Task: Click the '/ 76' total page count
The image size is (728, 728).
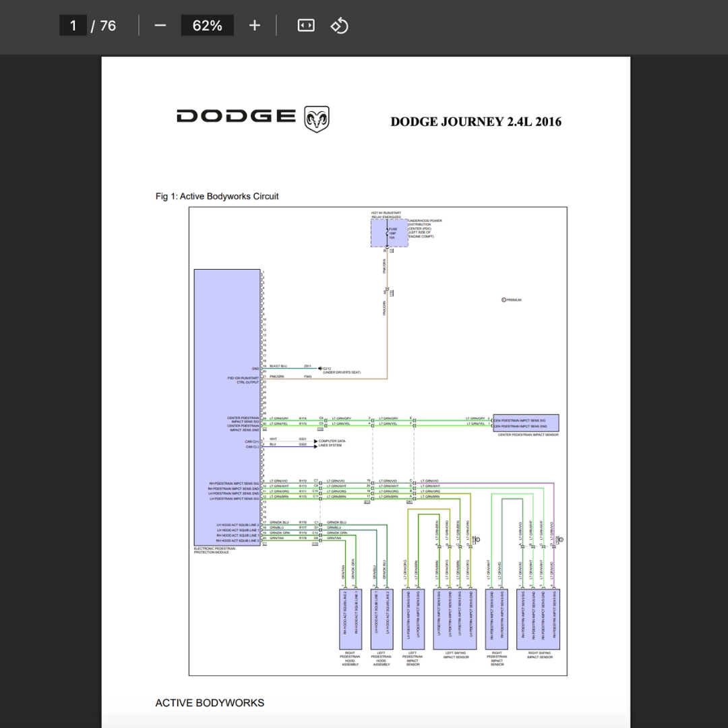Action: (x=104, y=26)
